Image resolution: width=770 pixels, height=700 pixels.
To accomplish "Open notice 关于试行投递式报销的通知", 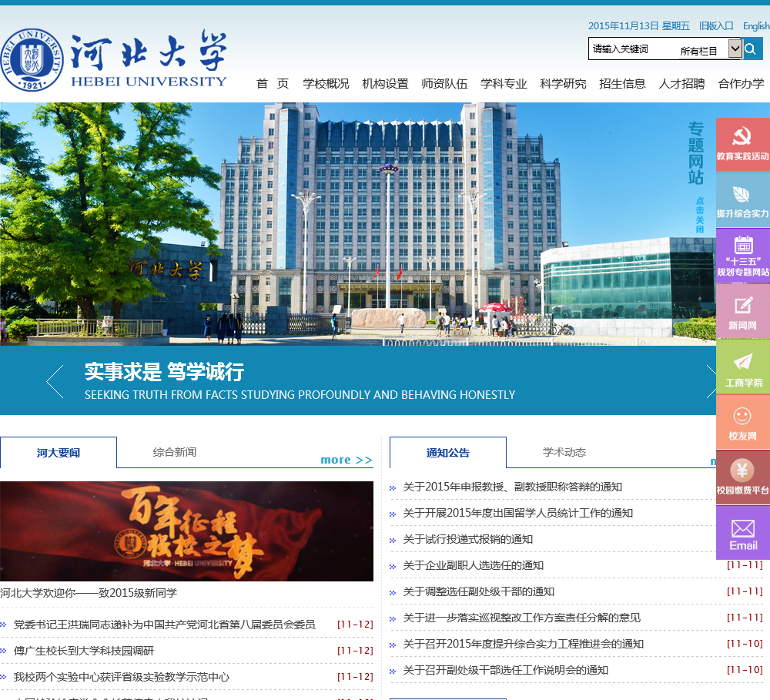I will coord(468,539).
